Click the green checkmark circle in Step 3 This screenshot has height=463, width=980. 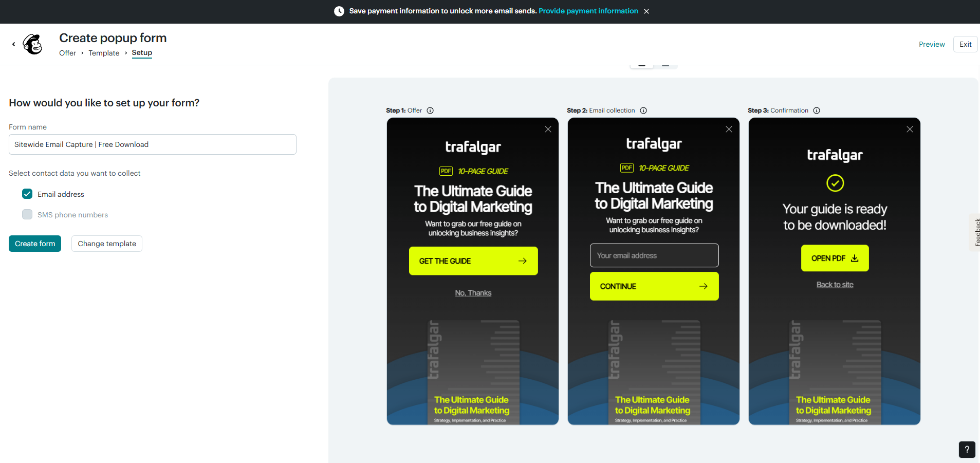[835, 183]
